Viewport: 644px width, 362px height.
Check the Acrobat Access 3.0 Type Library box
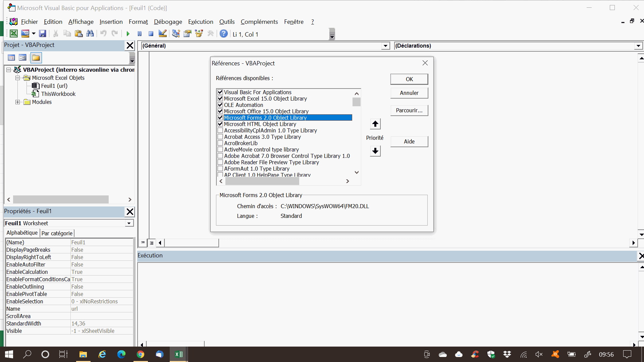click(x=220, y=137)
